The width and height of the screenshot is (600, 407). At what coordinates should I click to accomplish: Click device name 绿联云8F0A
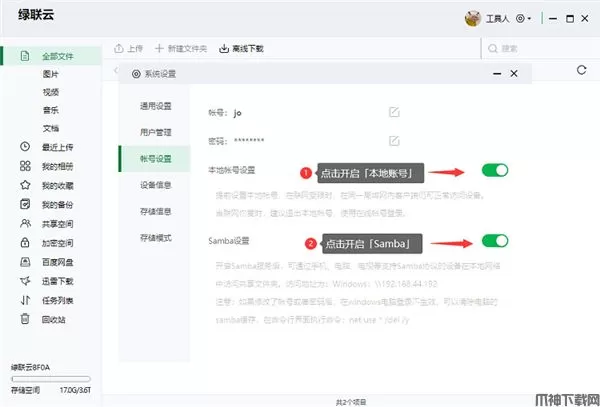coord(30,367)
